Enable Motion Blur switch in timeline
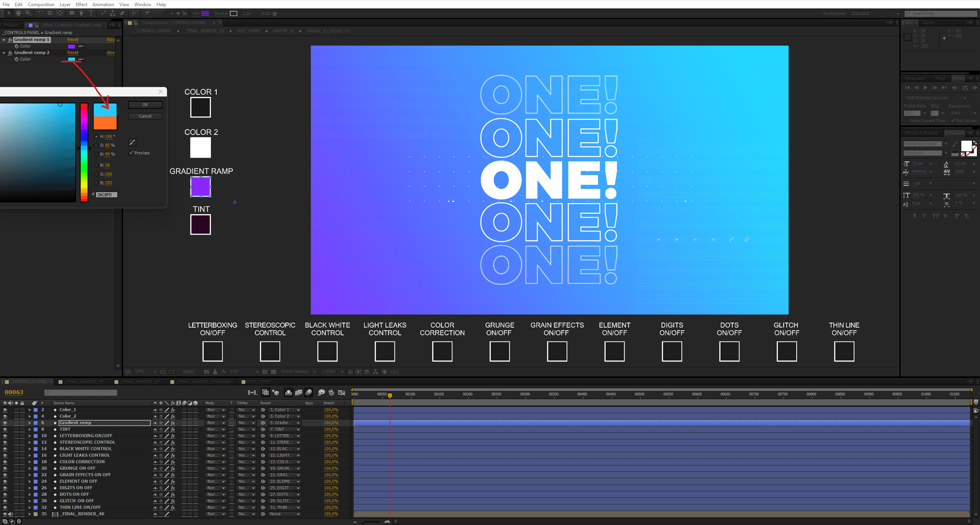The width and height of the screenshot is (980, 525). coord(309,393)
